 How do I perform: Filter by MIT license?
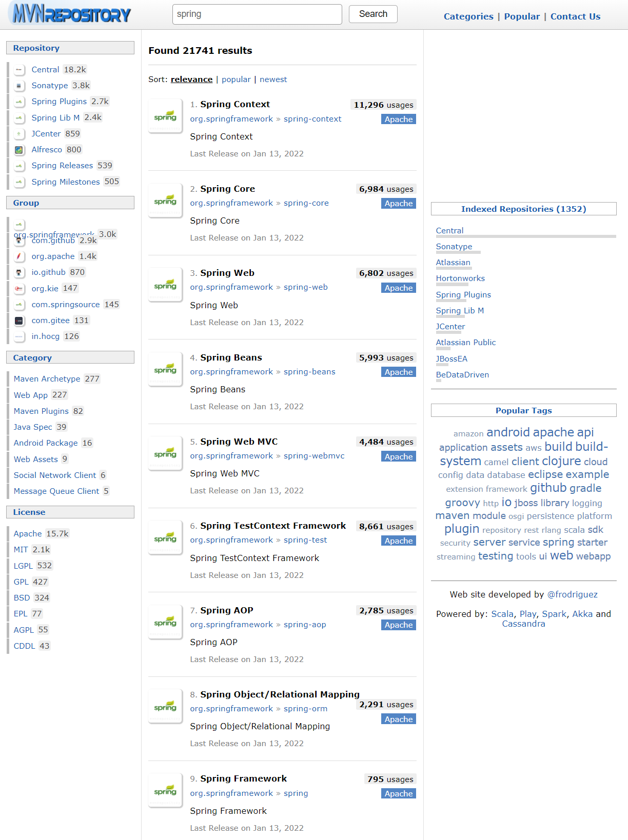pos(21,550)
